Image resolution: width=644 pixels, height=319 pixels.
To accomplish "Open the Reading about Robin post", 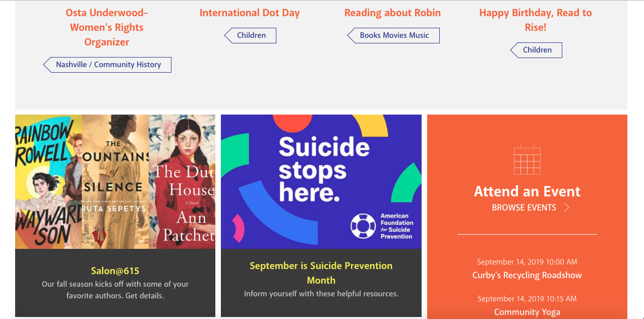I will 392,13.
